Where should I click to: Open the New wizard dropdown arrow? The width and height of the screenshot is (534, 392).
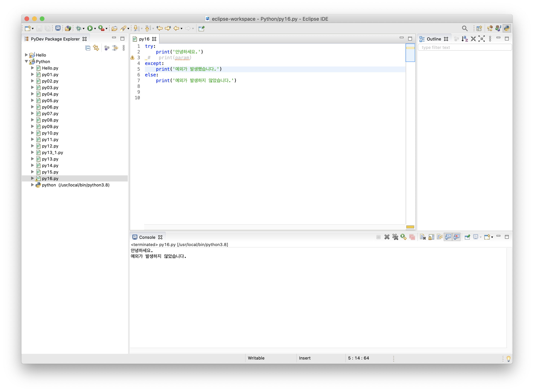click(33, 29)
